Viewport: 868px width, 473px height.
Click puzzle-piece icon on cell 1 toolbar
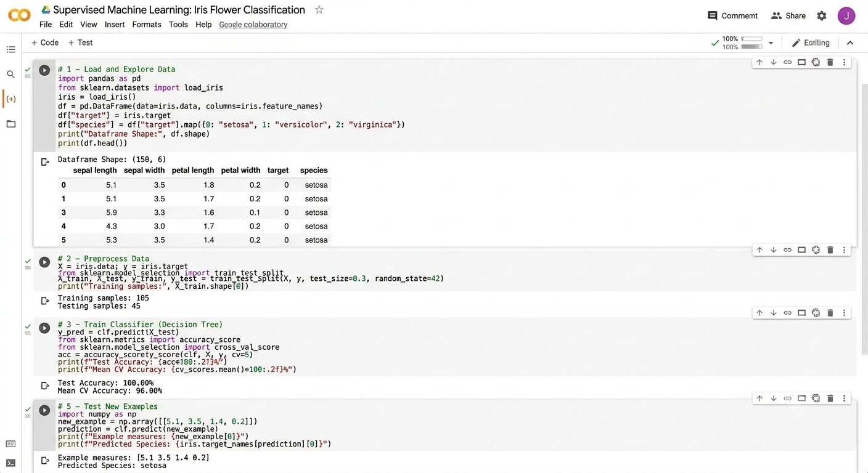coord(816,62)
